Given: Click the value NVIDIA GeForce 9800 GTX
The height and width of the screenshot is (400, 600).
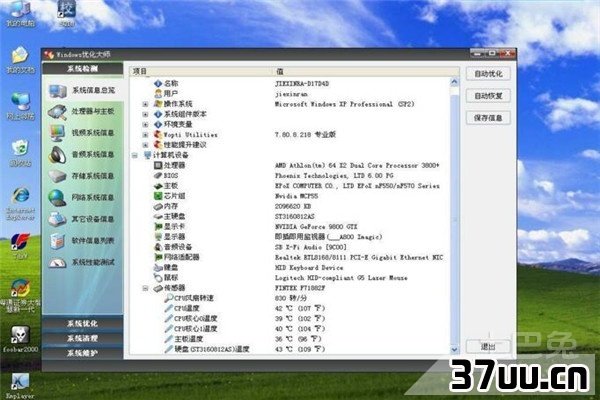Looking at the screenshot, I should click(x=316, y=227).
